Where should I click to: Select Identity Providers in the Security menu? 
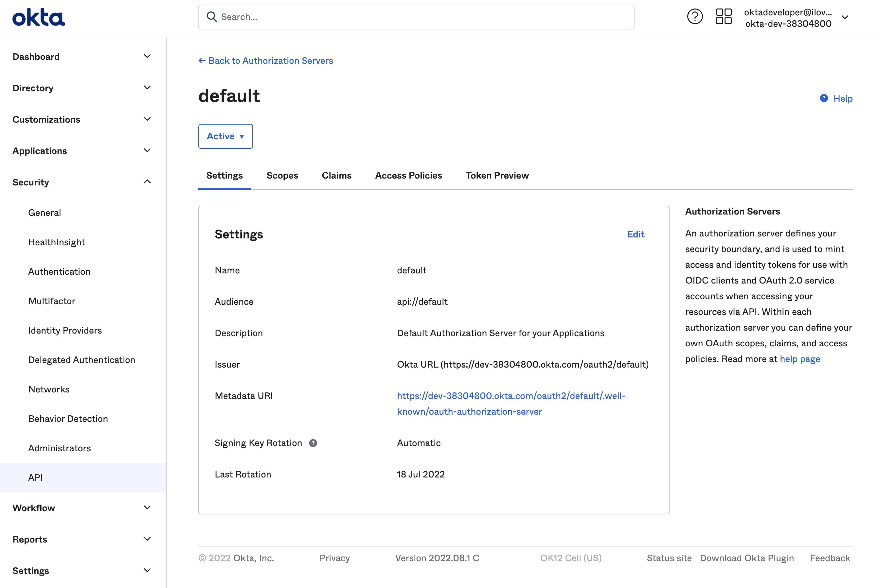click(x=65, y=330)
